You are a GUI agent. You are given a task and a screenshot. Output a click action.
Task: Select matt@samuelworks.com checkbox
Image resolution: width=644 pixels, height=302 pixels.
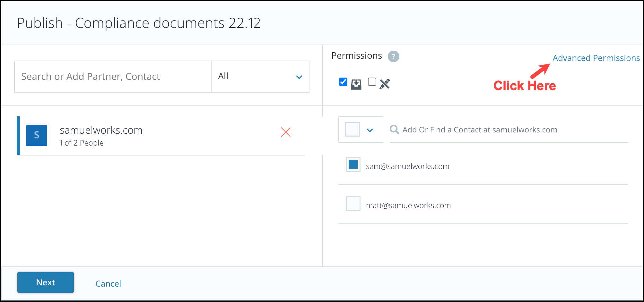(353, 204)
